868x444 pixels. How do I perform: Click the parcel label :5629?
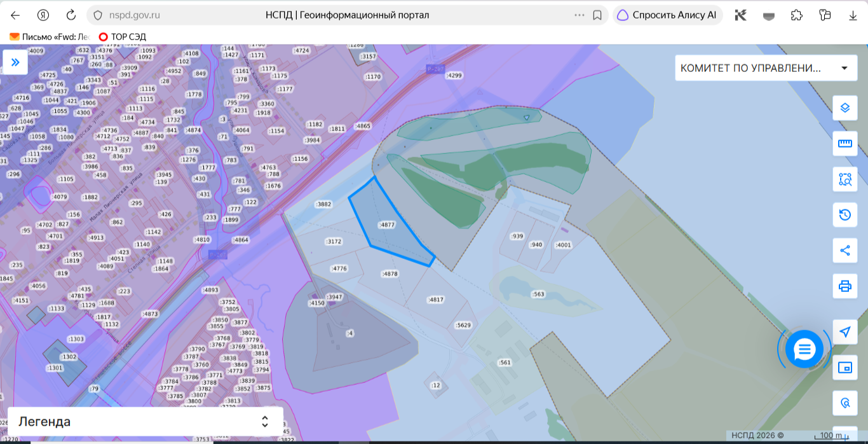(463, 325)
